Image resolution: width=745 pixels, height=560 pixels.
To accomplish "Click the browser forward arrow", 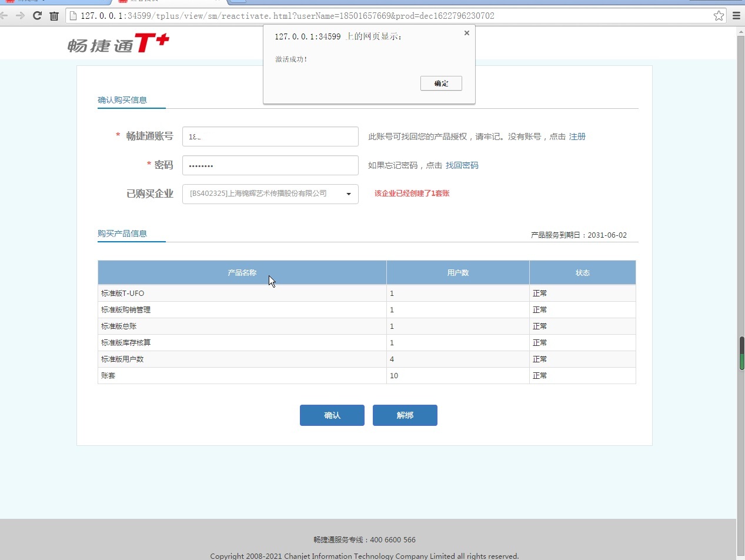I will point(20,16).
